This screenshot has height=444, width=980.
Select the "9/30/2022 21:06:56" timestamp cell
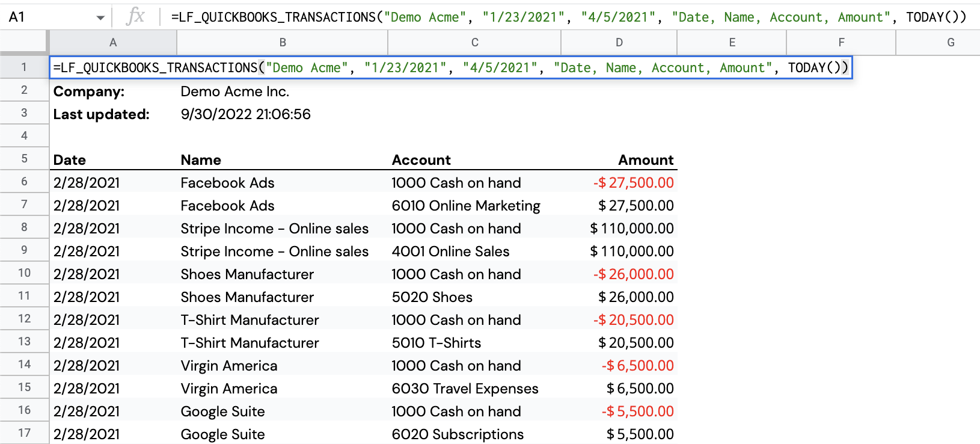point(283,114)
